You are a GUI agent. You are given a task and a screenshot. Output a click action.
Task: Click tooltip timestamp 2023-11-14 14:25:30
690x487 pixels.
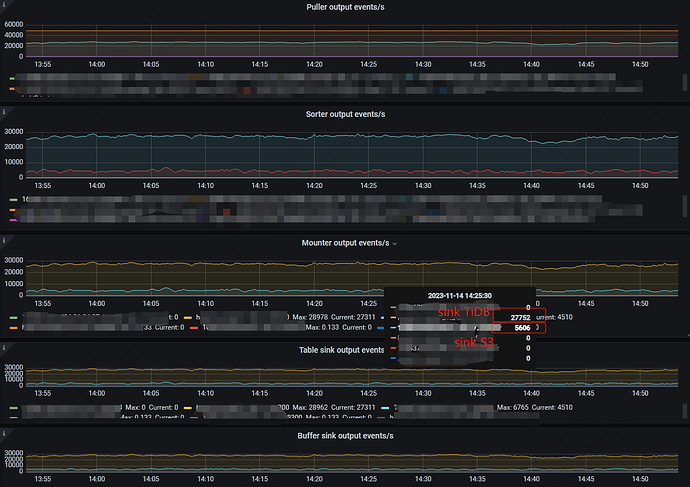click(x=459, y=296)
